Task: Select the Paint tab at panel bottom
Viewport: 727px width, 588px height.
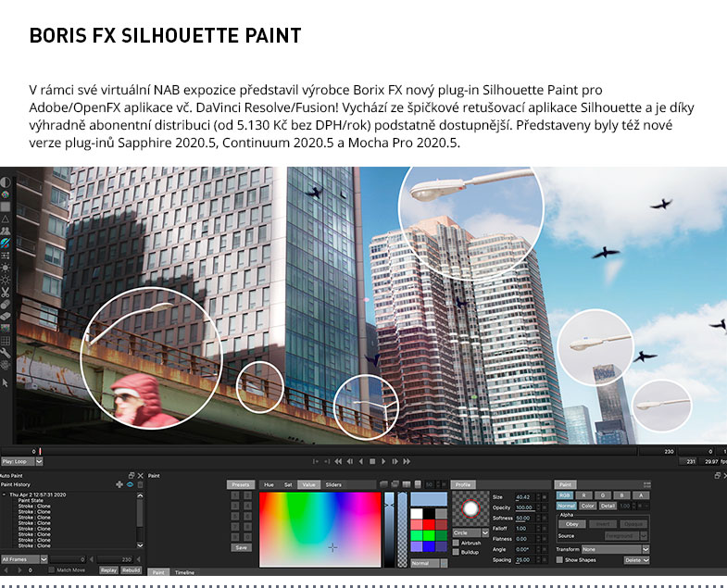Action: click(158, 572)
